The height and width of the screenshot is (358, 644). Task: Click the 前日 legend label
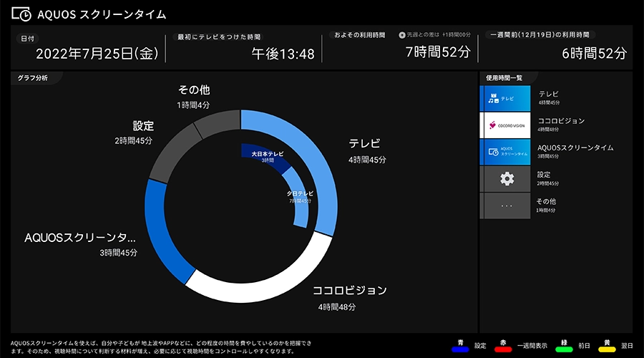click(584, 346)
